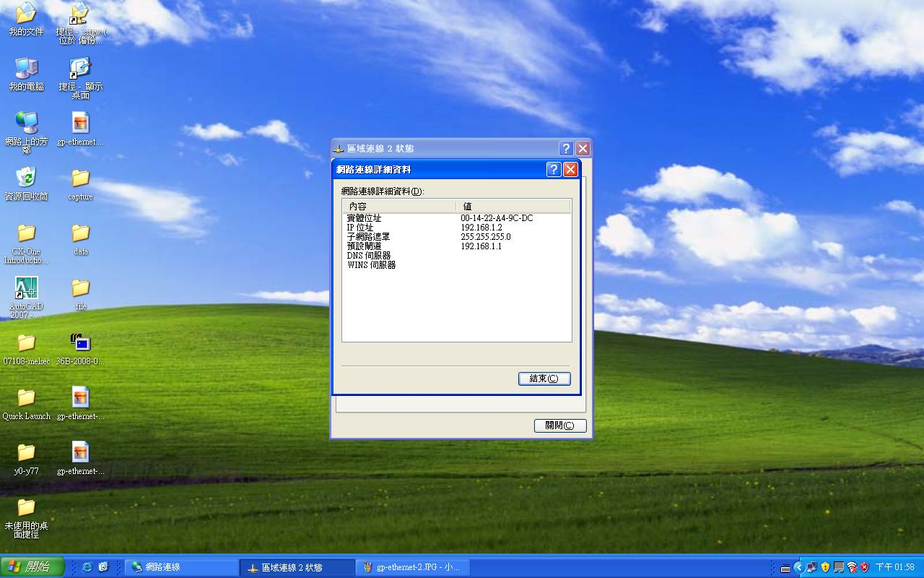
Task: Open the 開始 Start menu
Action: 32,567
